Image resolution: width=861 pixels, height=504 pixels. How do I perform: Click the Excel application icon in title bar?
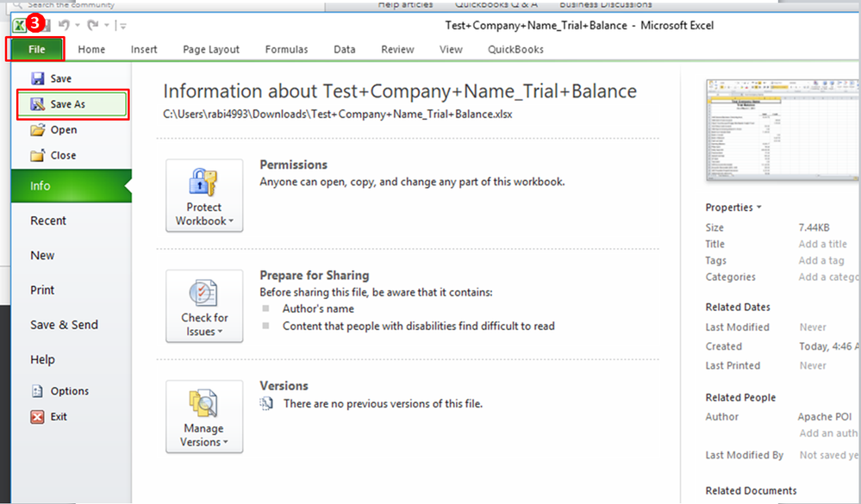tap(20, 25)
